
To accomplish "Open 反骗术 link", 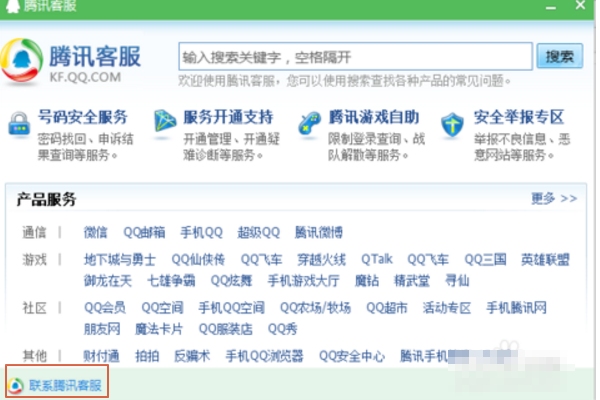I will (192, 356).
